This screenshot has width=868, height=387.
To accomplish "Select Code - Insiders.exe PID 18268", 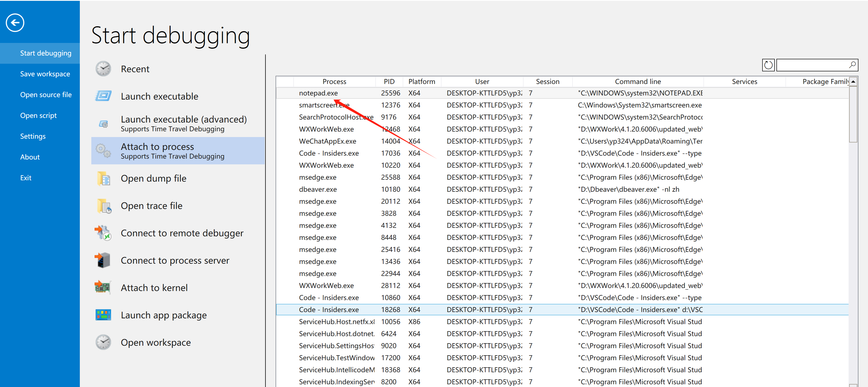I will [x=562, y=310].
